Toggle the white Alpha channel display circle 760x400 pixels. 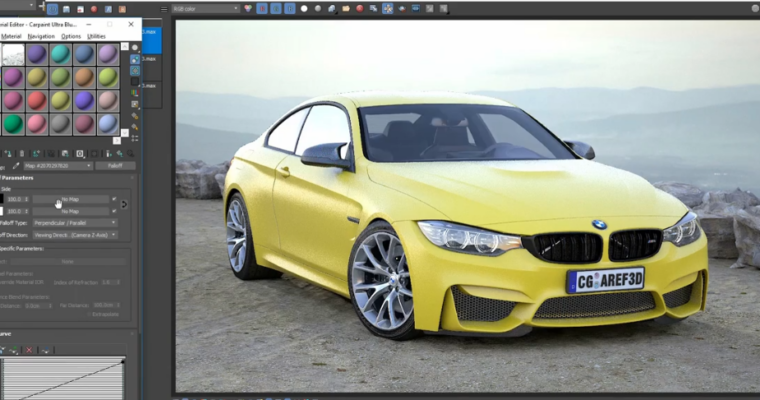click(304, 9)
